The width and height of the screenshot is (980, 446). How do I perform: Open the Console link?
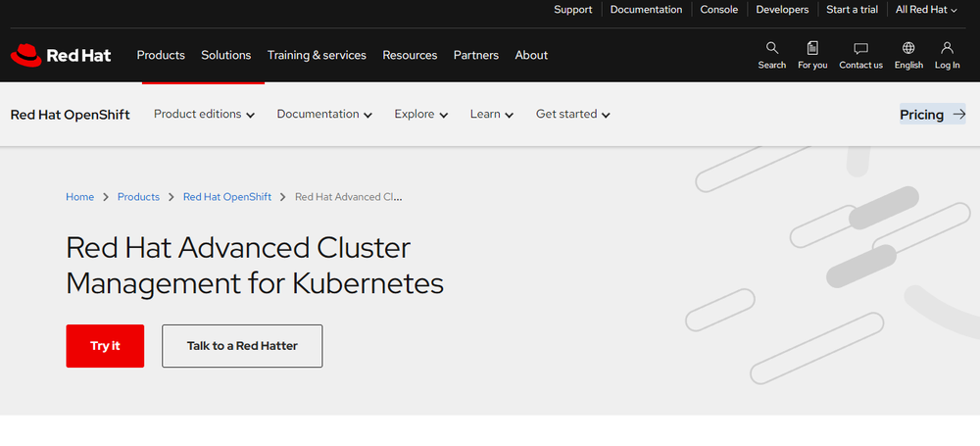[x=718, y=10]
